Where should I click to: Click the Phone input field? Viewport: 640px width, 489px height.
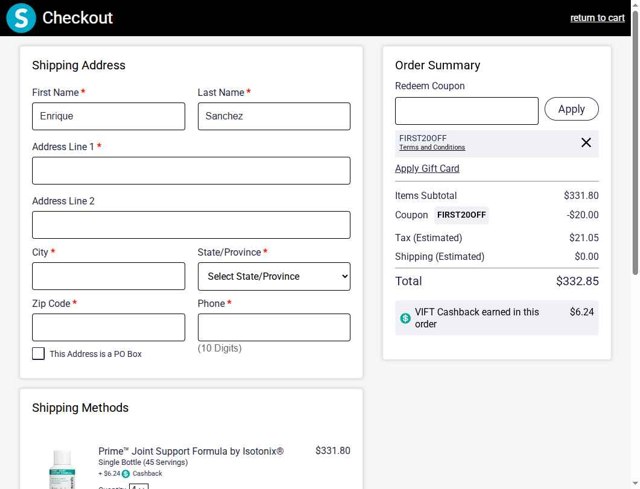click(x=274, y=327)
